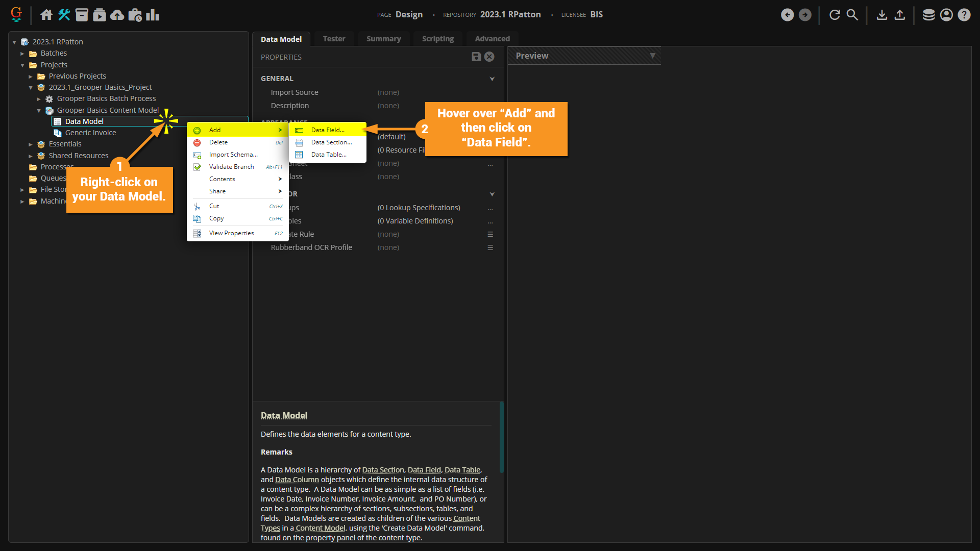Image resolution: width=980 pixels, height=551 pixels.
Task: Switch to the Scripting tab
Action: pyautogui.click(x=437, y=39)
